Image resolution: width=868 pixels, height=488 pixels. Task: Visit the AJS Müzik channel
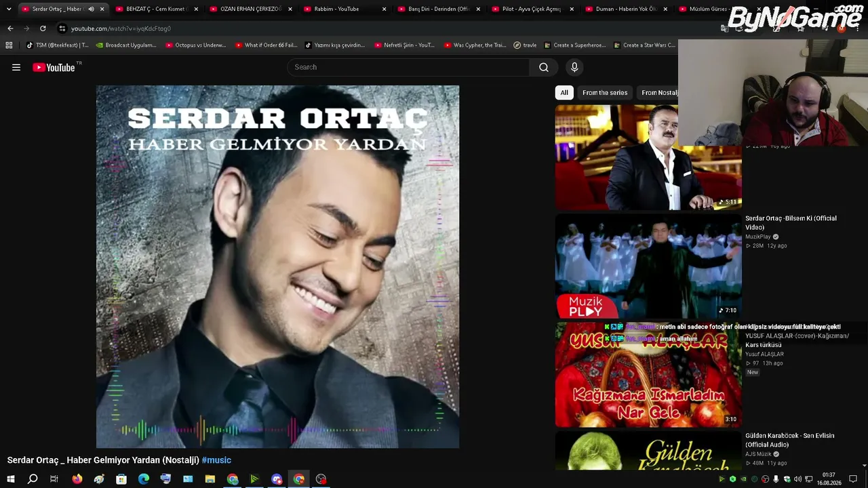(x=758, y=454)
